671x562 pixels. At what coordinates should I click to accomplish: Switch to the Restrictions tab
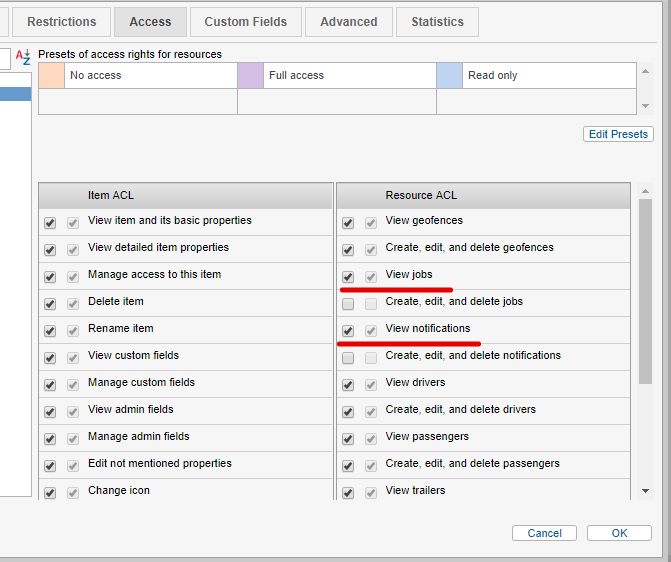tap(62, 21)
